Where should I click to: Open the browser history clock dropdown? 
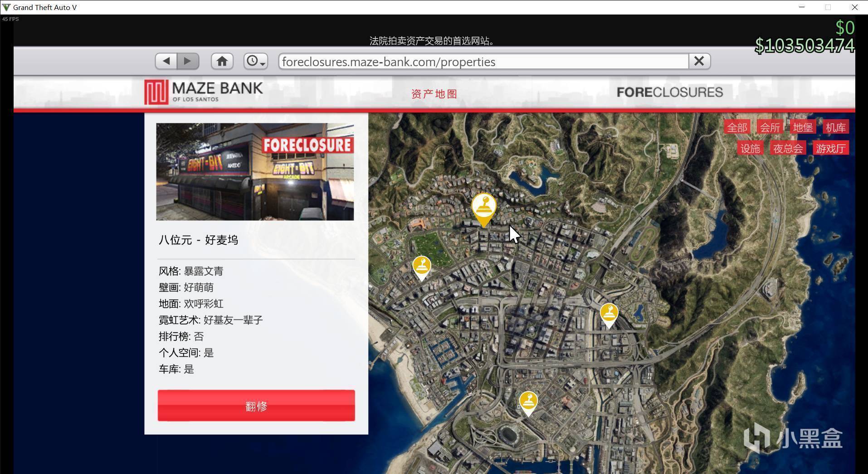click(255, 61)
